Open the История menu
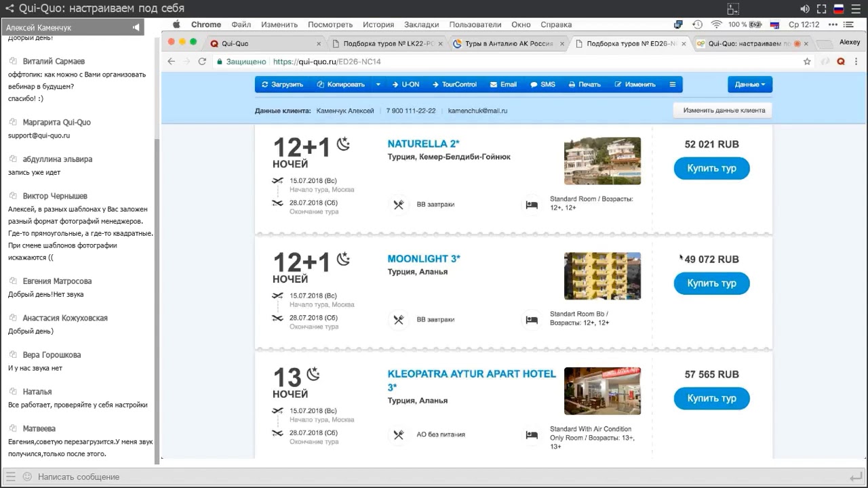868x488 pixels. tap(378, 24)
